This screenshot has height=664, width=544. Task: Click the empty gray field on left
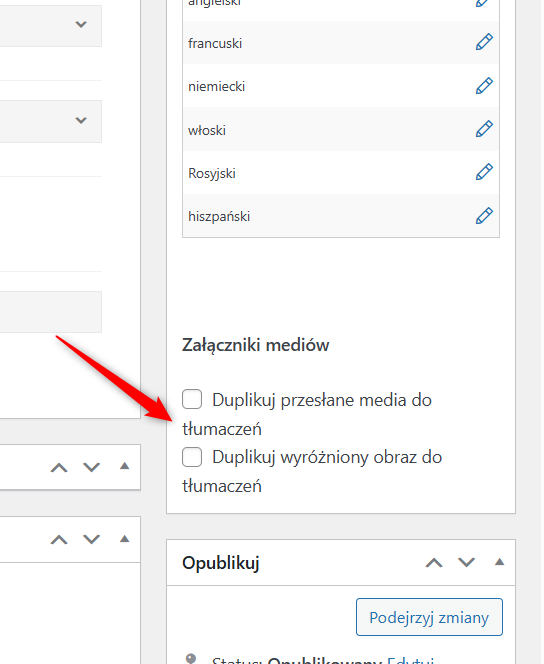click(50, 312)
